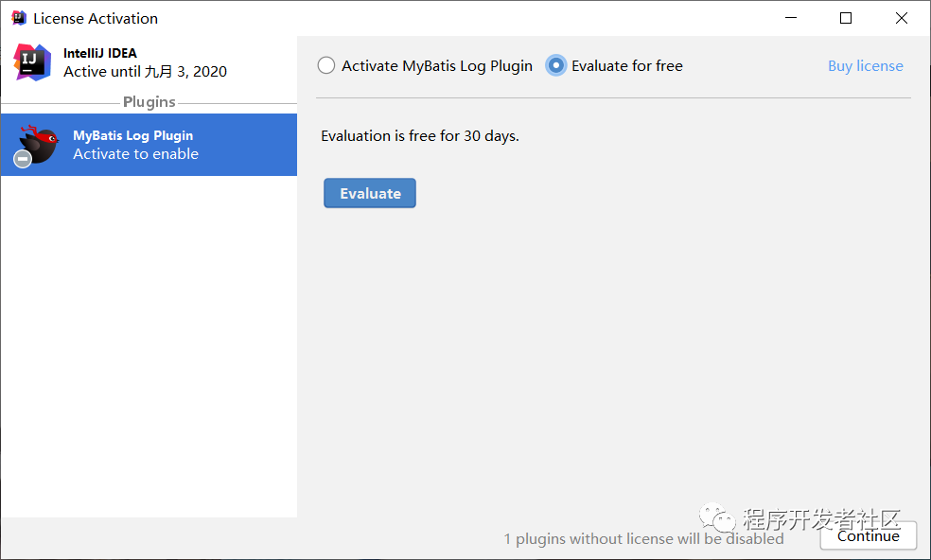931x560 pixels.
Task: Click the Continue button
Action: tap(868, 536)
